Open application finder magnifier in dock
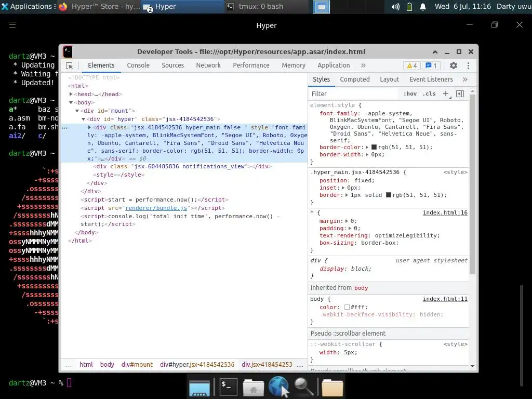Image resolution: width=532 pixels, height=399 pixels. point(303,387)
